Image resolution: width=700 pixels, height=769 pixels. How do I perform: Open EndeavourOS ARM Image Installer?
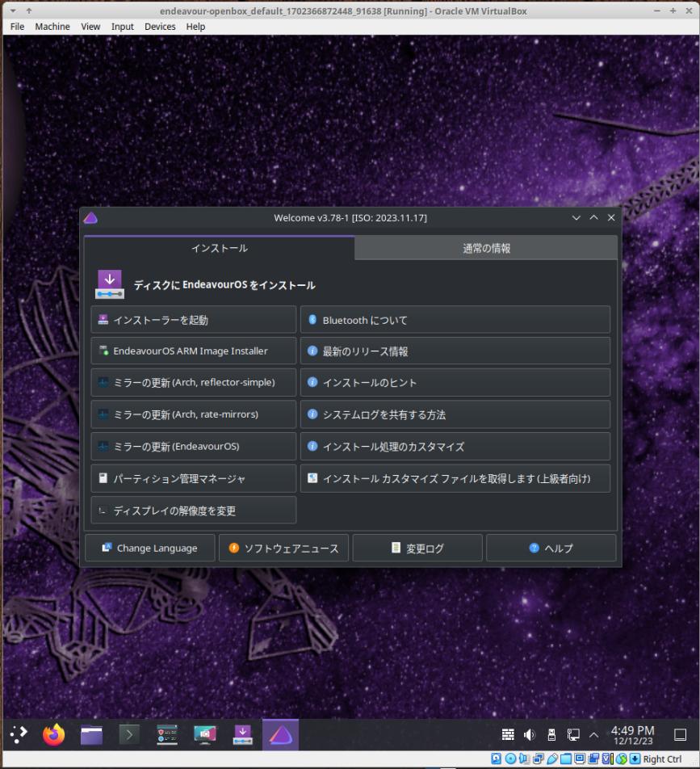click(x=193, y=351)
